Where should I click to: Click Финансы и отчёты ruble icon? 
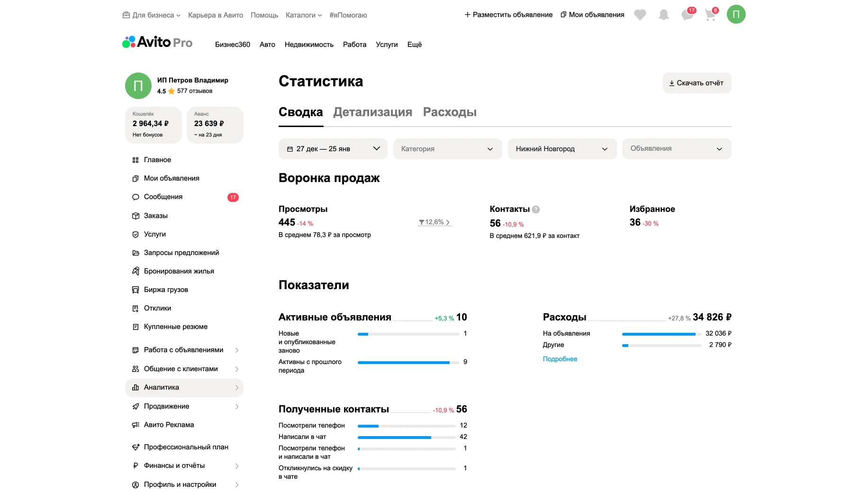click(x=136, y=466)
